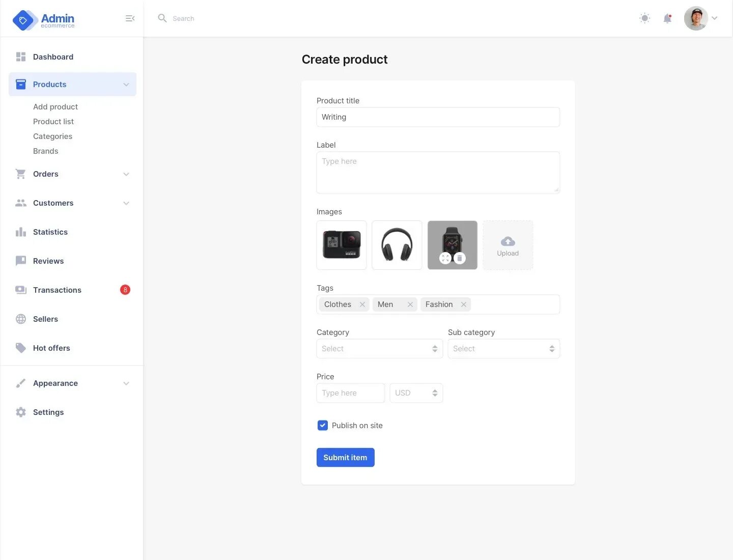Screen dimensions: 733x560
Task: Click the Appearance brush icon
Action: 21,383
